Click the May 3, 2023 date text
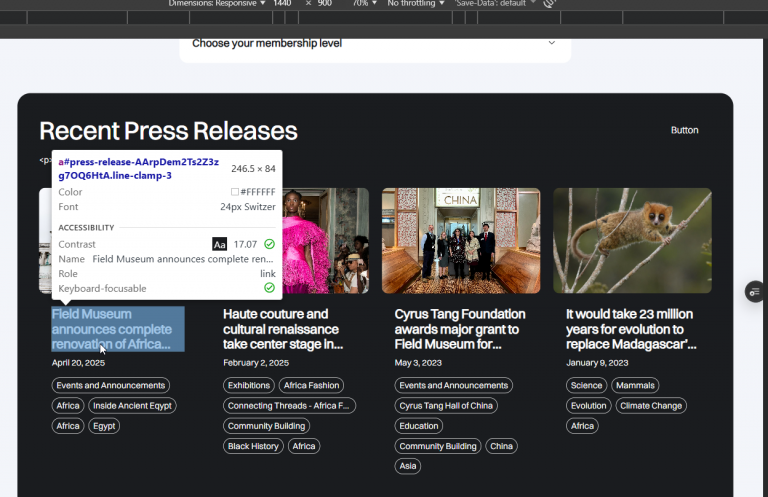The width and height of the screenshot is (768, 497). coord(418,363)
